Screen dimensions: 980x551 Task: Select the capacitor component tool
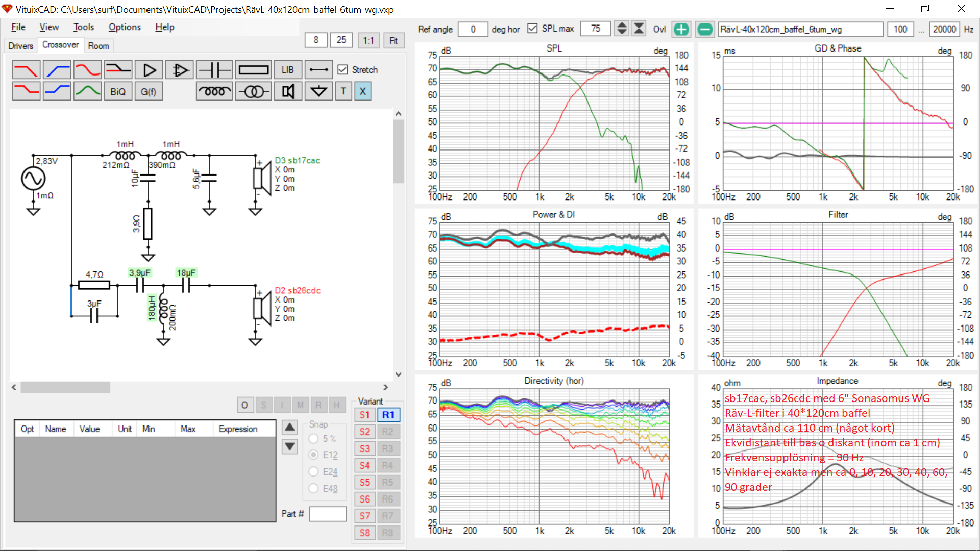(214, 70)
